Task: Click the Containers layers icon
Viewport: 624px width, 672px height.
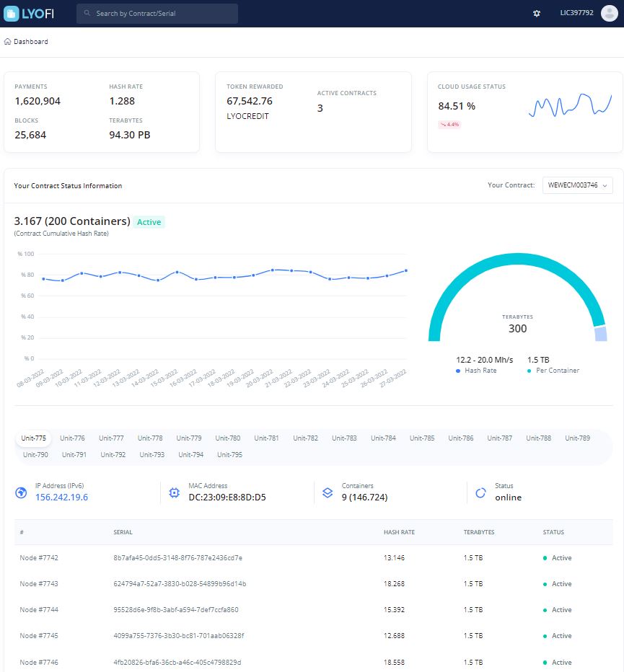Action: tap(328, 492)
